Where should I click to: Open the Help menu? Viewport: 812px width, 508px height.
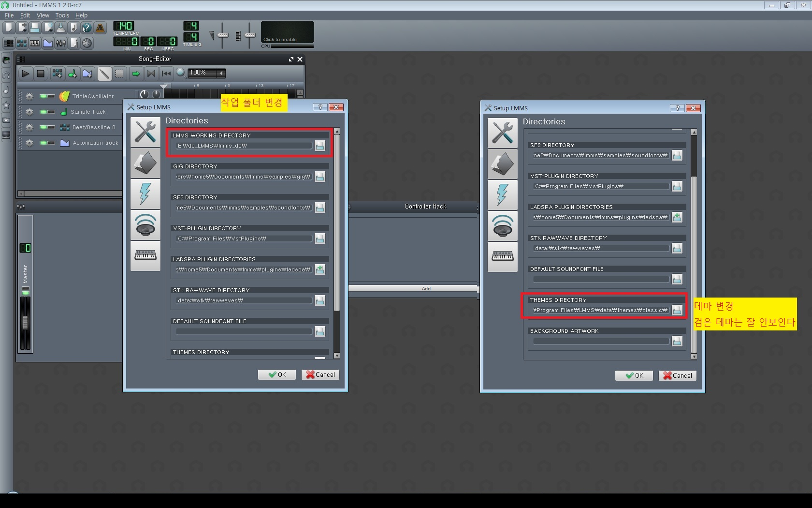point(81,15)
